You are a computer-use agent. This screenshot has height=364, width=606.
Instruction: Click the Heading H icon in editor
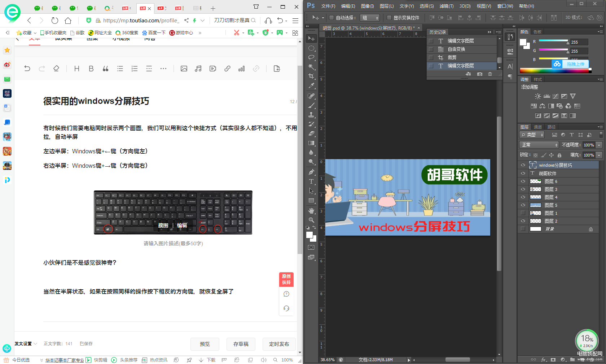(x=77, y=69)
